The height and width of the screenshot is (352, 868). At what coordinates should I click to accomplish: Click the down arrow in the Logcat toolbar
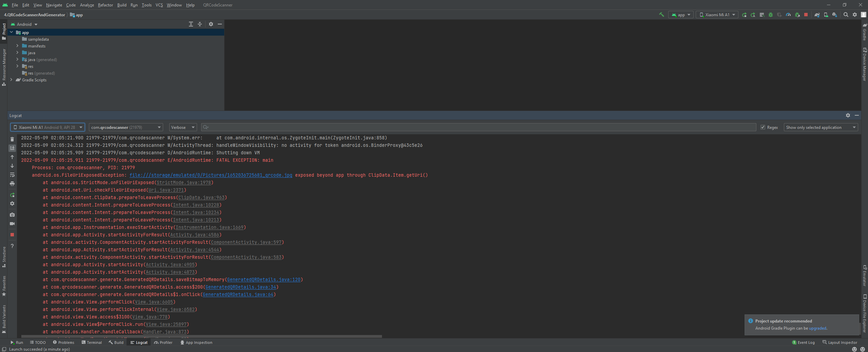[x=12, y=166]
